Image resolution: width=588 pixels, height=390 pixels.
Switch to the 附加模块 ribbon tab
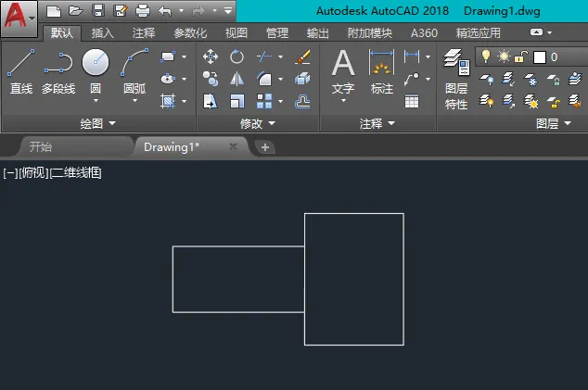coord(370,33)
